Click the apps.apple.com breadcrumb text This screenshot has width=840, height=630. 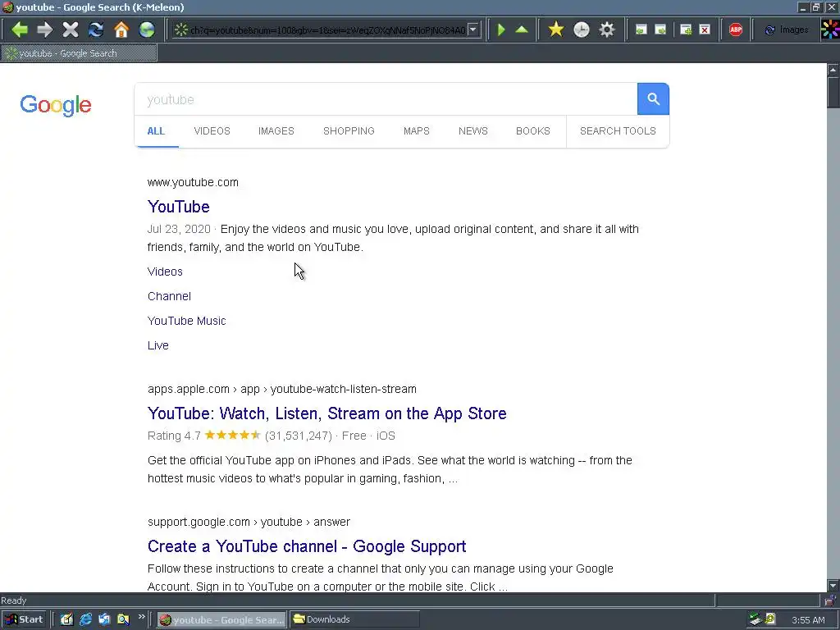282,389
